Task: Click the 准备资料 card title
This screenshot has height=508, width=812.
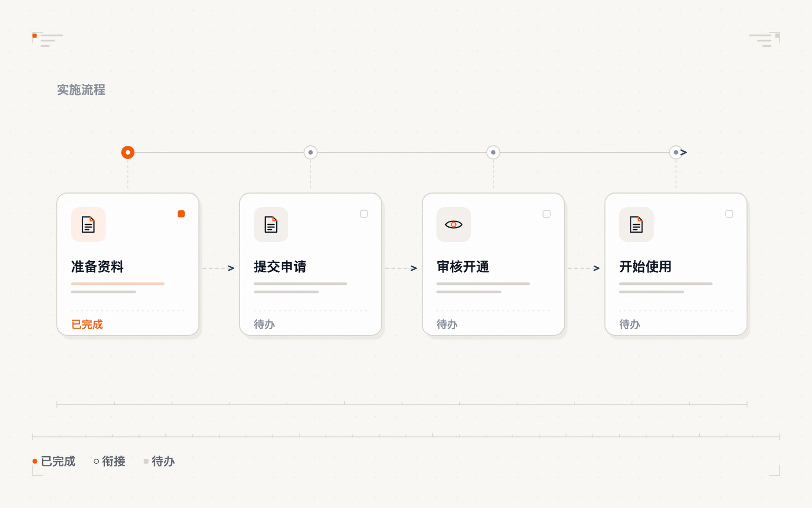Action: tap(97, 267)
